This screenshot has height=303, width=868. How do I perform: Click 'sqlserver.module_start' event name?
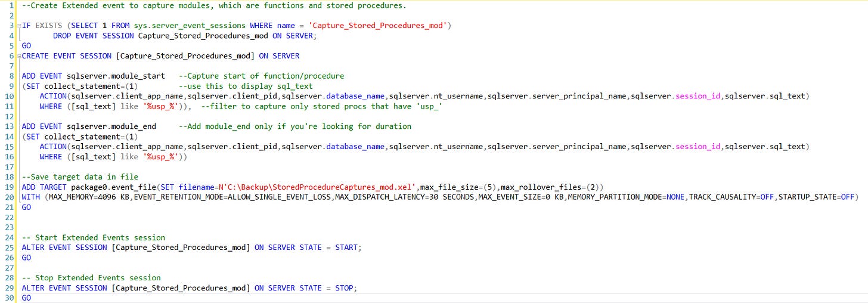[116, 76]
